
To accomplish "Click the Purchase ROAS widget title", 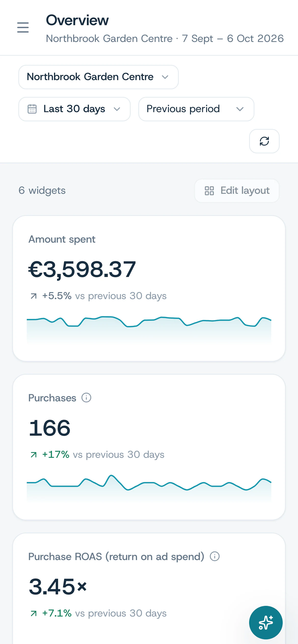I will pyautogui.click(x=116, y=557).
